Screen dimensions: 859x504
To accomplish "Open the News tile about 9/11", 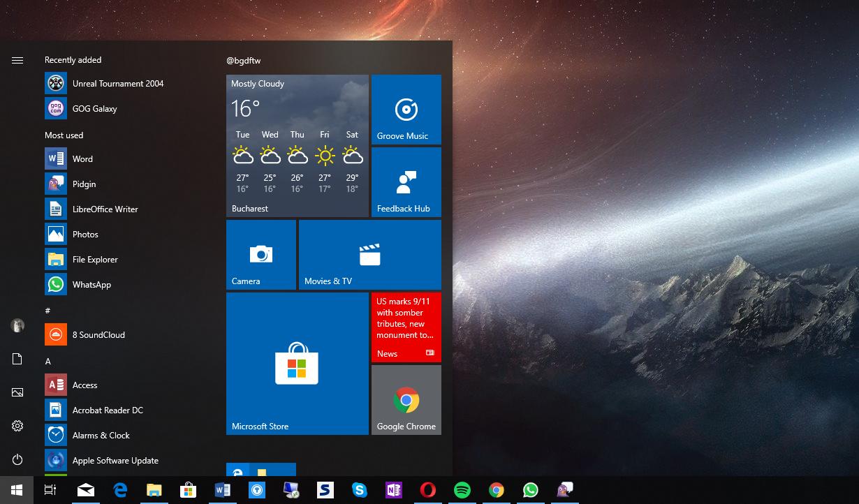I will click(406, 327).
